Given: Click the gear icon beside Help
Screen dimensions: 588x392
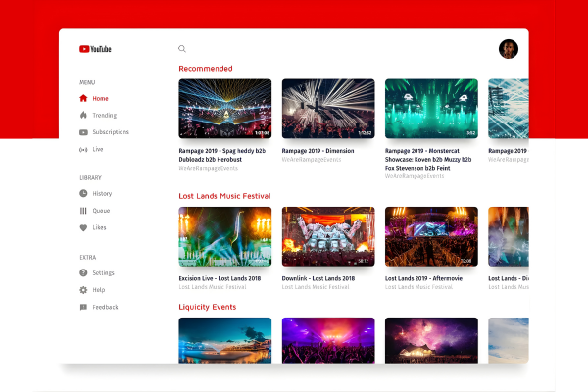Looking at the screenshot, I should pos(83,290).
